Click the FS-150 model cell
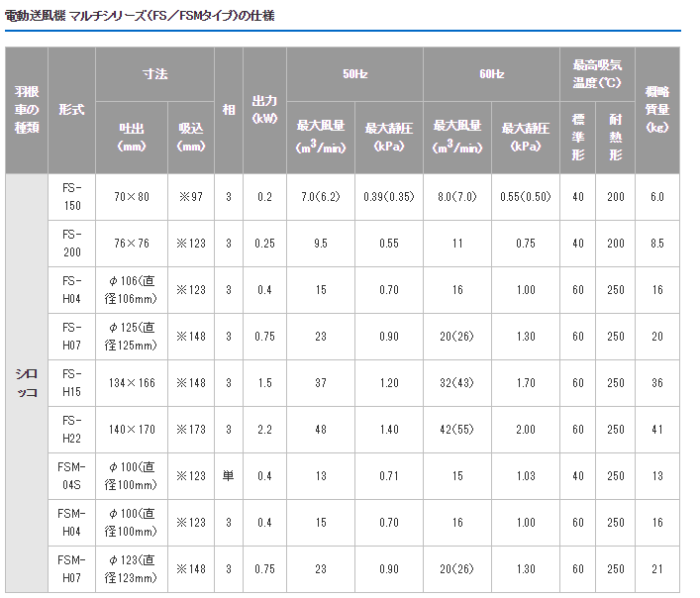The image size is (700, 598). (71, 197)
